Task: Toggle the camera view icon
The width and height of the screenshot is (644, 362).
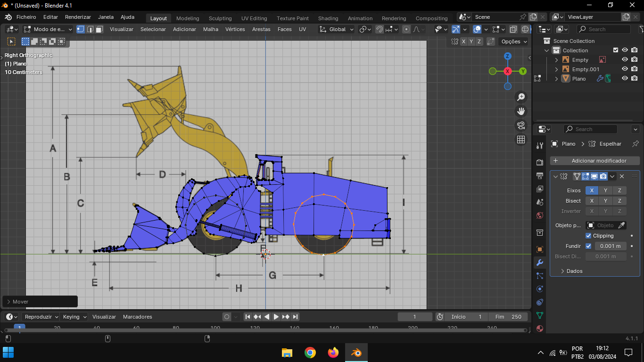Action: tap(521, 125)
